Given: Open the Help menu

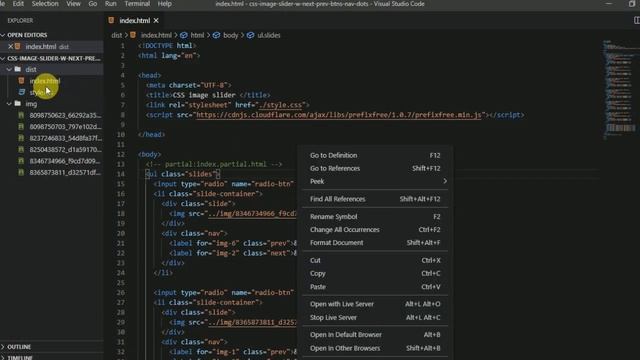Looking at the screenshot, I should point(164,4).
